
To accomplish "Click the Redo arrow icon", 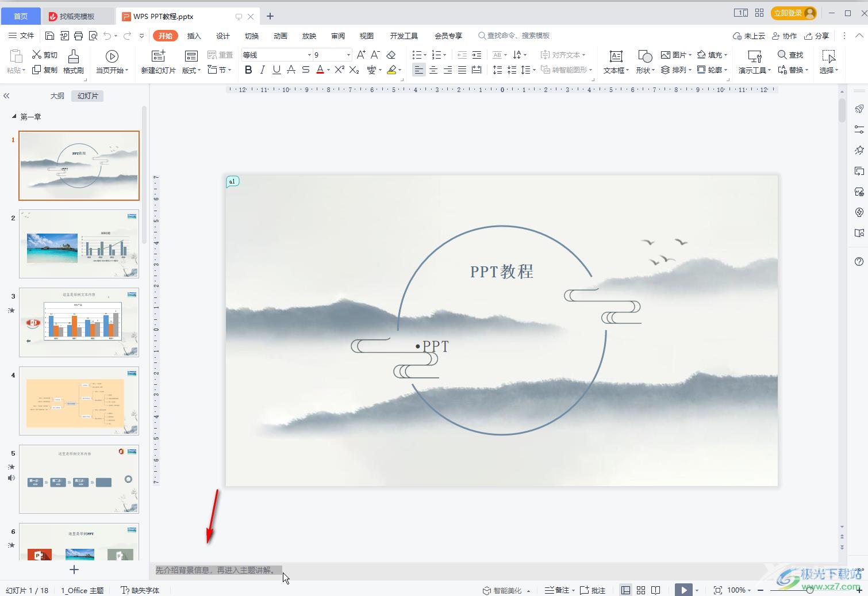I will pos(127,36).
